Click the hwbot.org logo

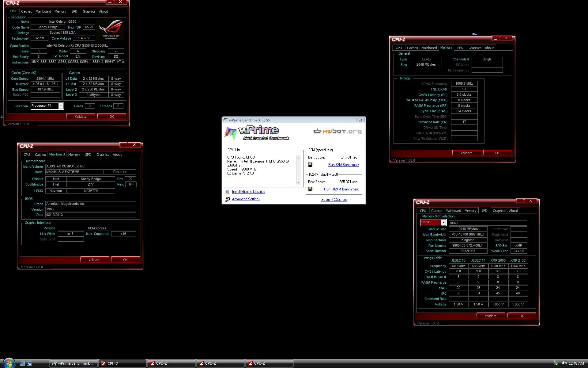point(337,131)
